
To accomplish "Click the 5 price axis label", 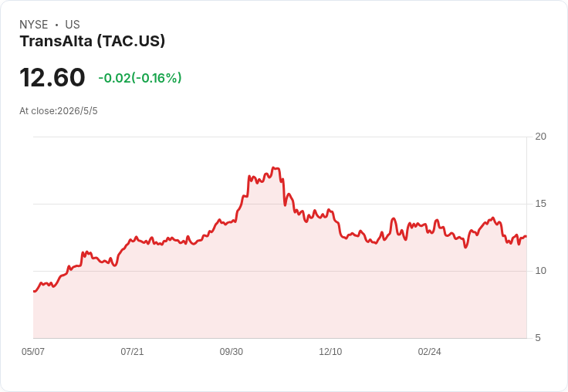I will (x=538, y=338).
